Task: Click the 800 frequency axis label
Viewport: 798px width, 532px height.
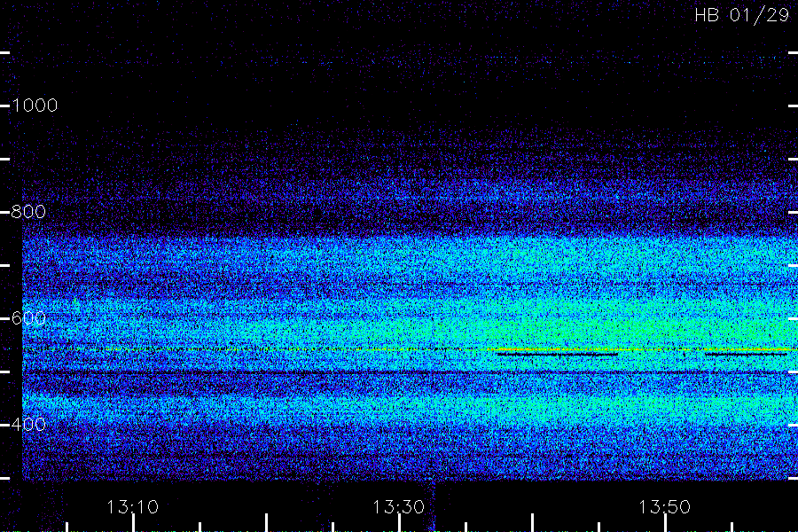Action: click(28, 212)
